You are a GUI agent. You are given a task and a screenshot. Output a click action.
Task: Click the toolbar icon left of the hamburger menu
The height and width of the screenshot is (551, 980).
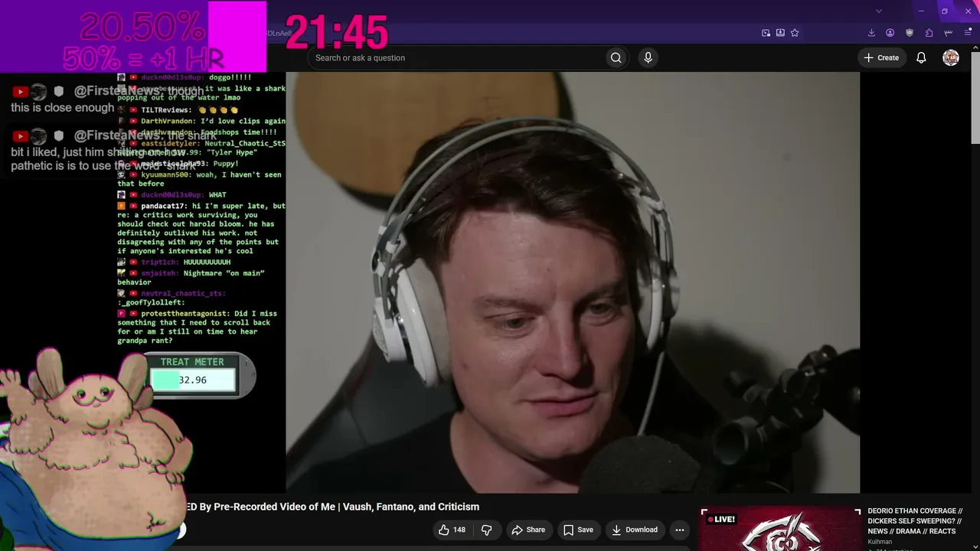[949, 33]
